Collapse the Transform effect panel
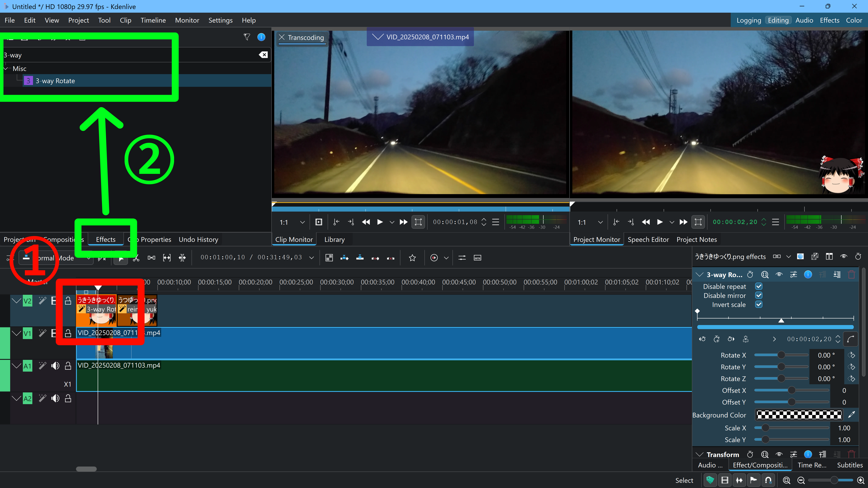Viewport: 868px width, 488px height. click(700, 454)
